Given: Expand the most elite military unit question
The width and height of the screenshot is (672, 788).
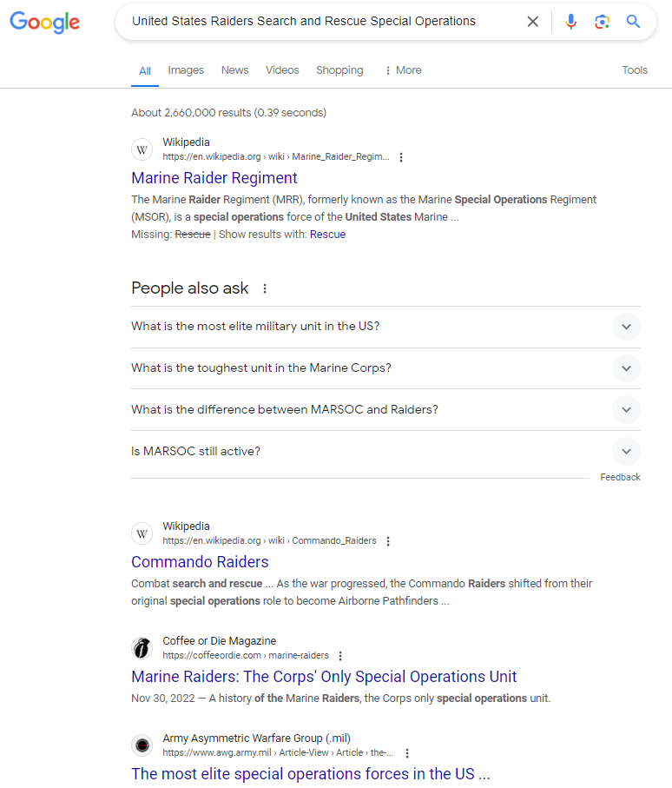Looking at the screenshot, I should click(626, 327).
